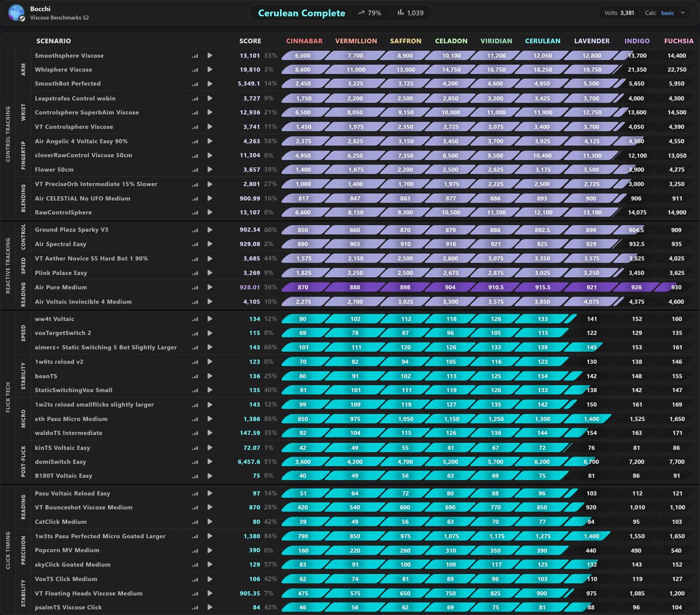
Task: Click the SCORE column header
Action: pos(250,41)
